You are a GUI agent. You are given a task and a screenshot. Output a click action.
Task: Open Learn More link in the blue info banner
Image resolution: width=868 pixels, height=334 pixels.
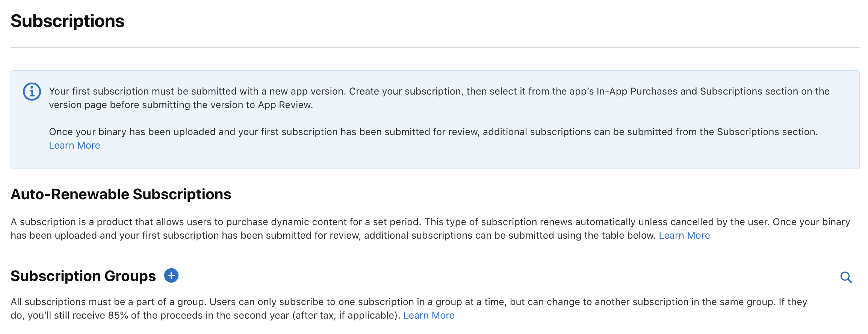point(74,145)
